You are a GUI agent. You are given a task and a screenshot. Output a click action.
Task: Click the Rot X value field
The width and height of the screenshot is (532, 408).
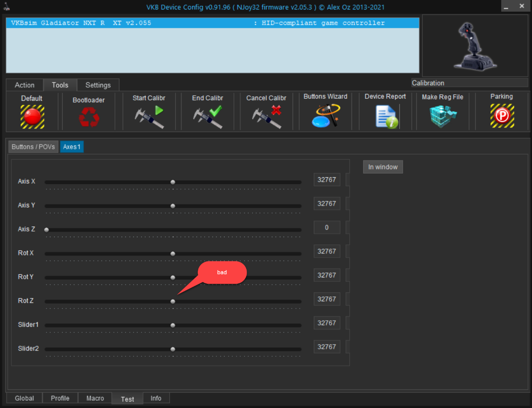pyautogui.click(x=327, y=251)
